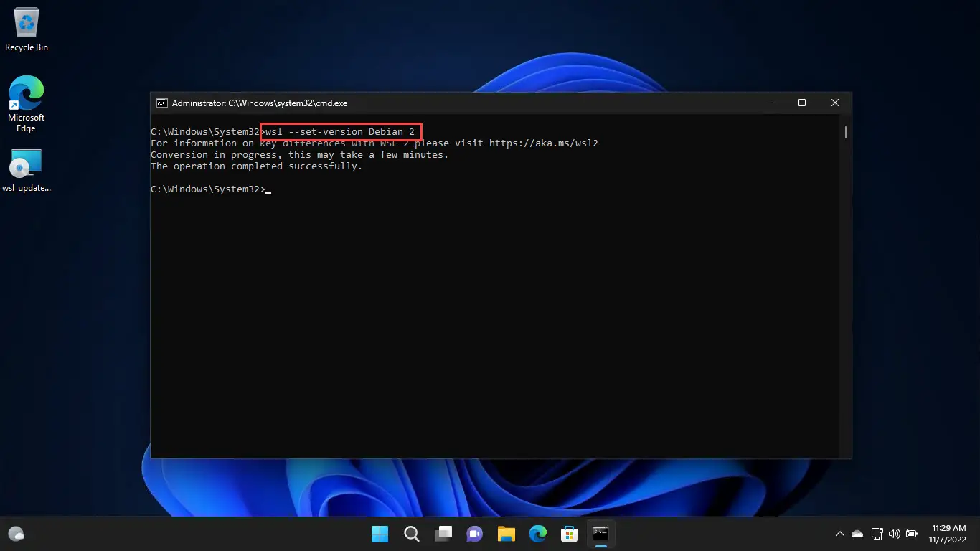Open the volume speaker tray icon

pos(894,534)
